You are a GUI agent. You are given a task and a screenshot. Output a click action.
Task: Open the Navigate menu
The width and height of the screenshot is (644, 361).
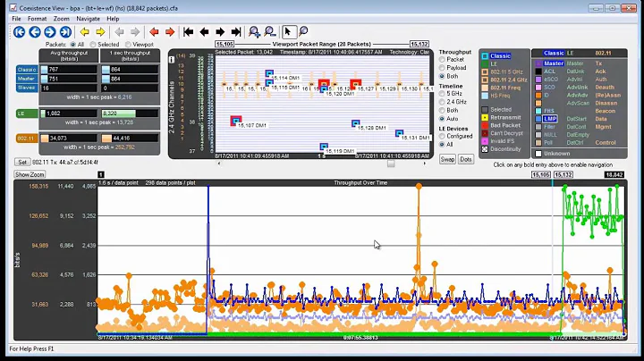(88, 19)
